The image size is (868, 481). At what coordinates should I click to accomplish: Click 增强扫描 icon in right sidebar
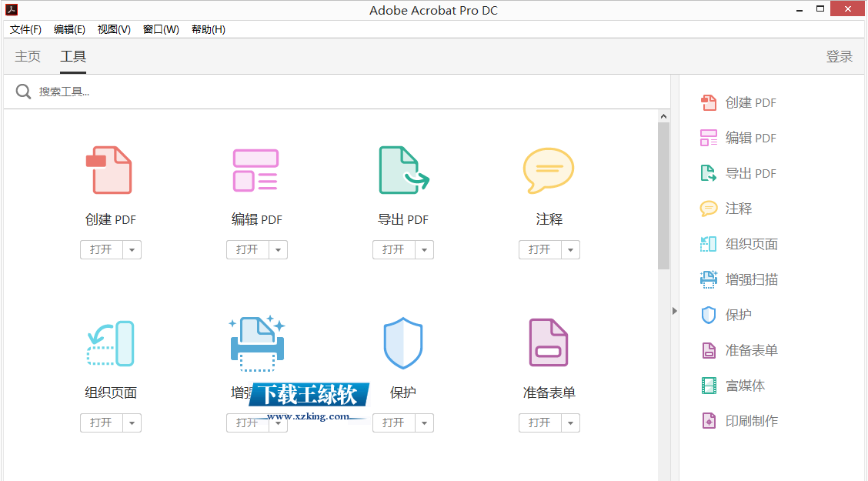coord(709,279)
